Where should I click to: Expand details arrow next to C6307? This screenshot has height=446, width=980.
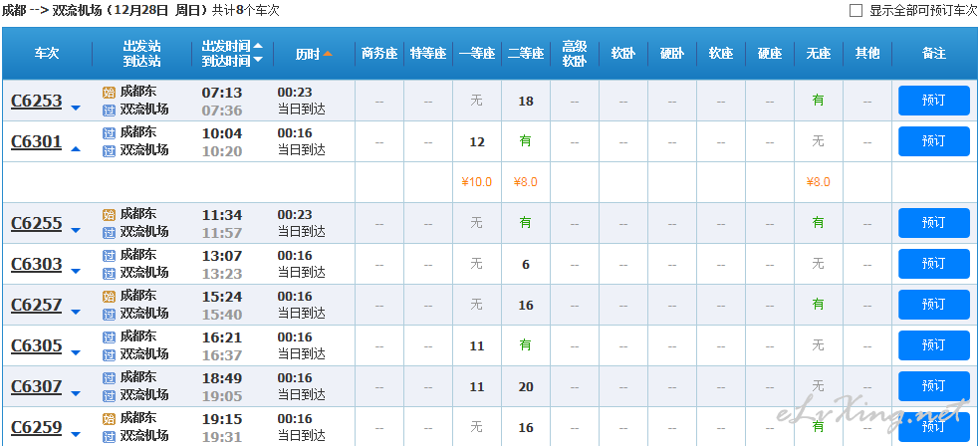[76, 394]
